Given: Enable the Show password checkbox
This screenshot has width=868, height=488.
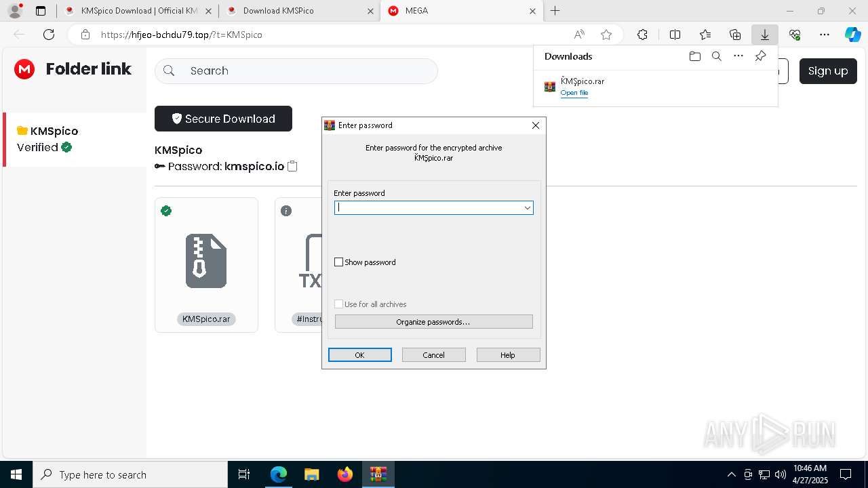Looking at the screenshot, I should coord(338,262).
